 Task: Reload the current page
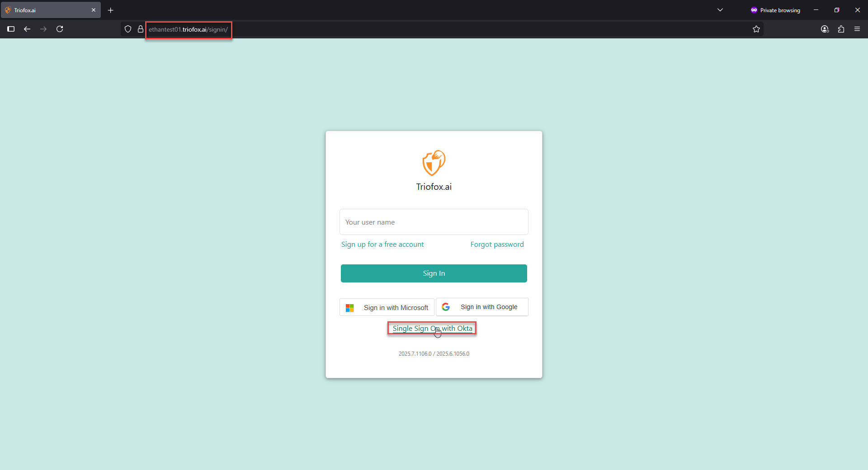pos(60,29)
